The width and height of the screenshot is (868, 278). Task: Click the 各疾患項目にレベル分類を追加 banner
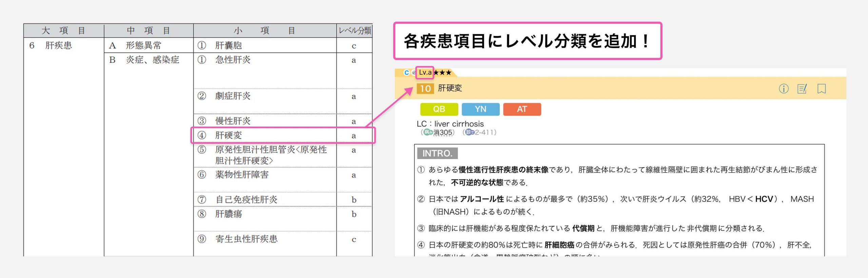point(527,41)
